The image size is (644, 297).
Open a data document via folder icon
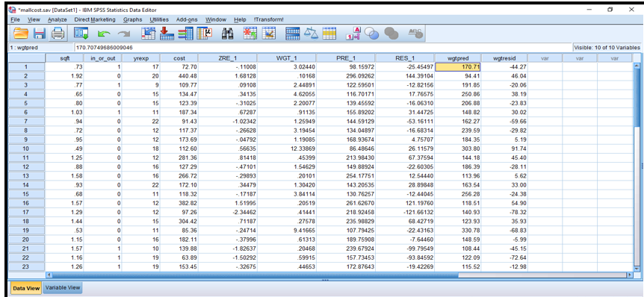[x=21, y=34]
